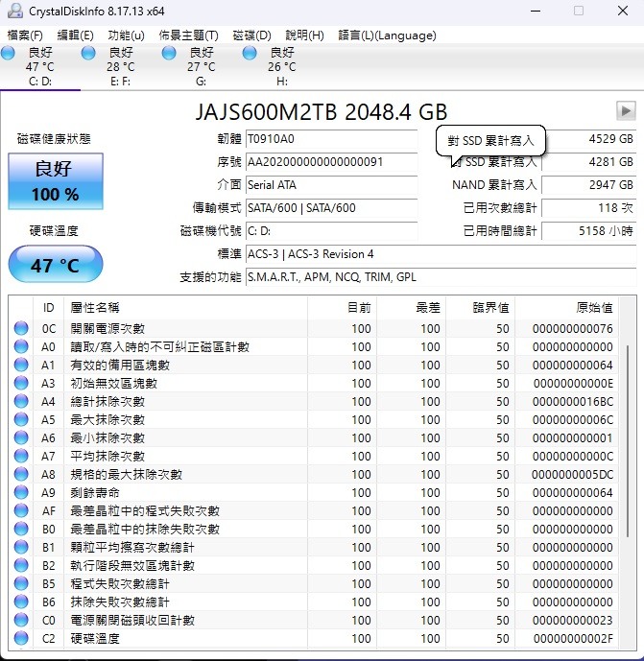Click the JAJS600M2TB 2048.4 GB model title
The height and width of the screenshot is (661, 644).
point(322,111)
